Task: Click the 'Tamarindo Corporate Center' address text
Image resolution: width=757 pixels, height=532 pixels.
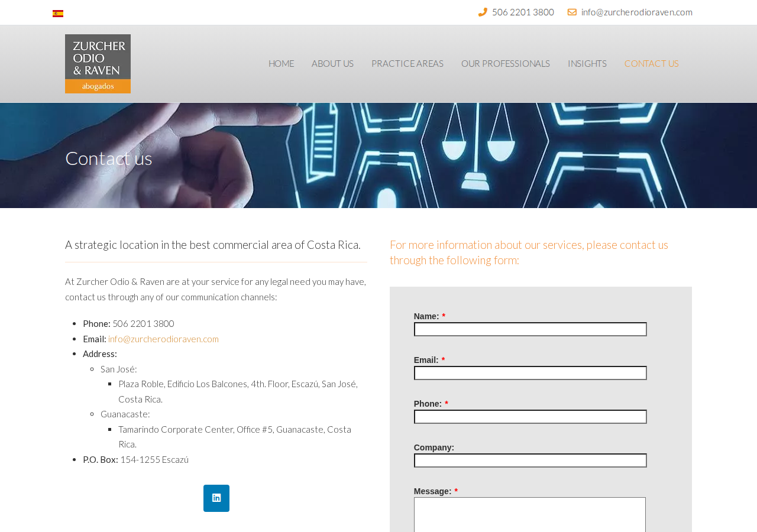Action: (x=235, y=436)
